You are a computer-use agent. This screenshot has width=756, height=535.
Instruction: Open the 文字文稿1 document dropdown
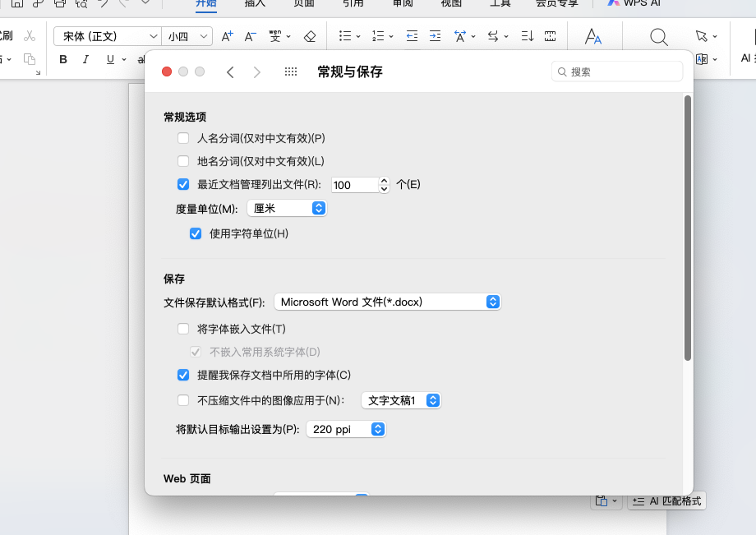(x=401, y=400)
